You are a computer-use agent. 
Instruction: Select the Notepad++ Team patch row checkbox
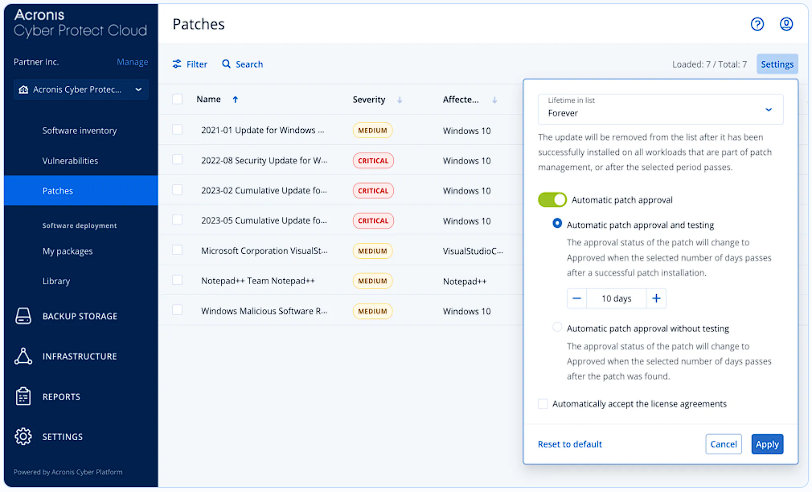(177, 281)
